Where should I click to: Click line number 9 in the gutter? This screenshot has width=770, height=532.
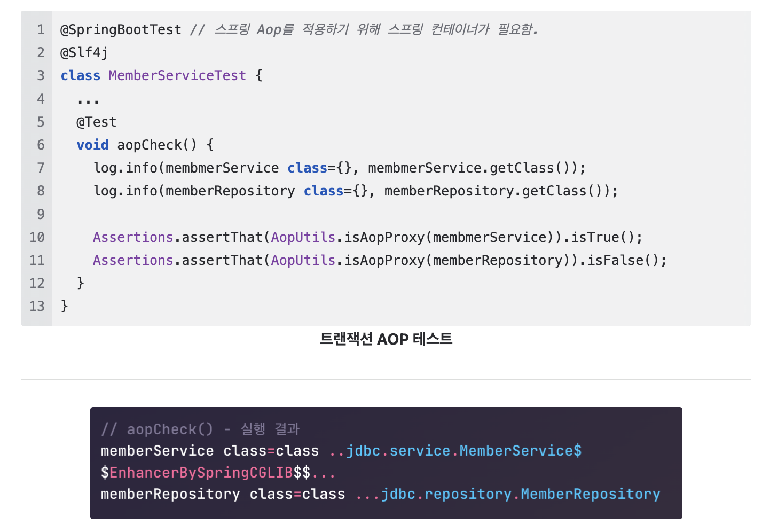click(41, 214)
